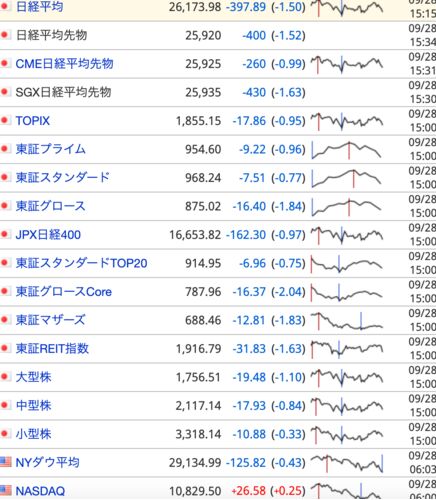Open the 大型株 index link
436x500 pixels.
coord(34,377)
